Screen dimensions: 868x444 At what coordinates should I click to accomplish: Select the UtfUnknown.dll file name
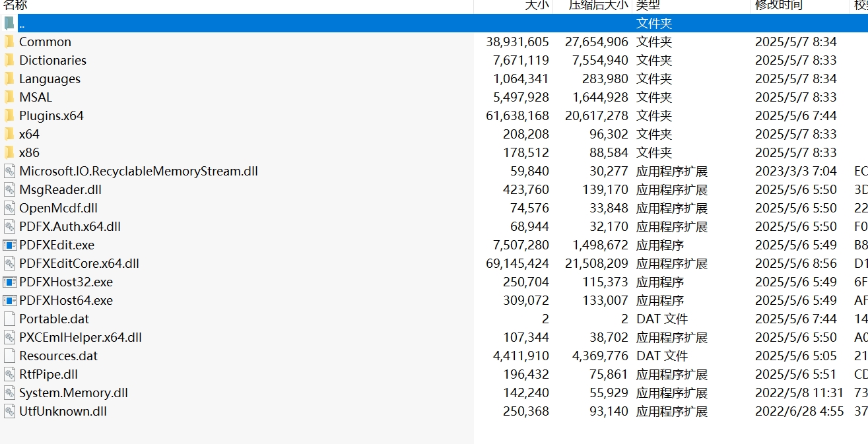[x=63, y=411]
